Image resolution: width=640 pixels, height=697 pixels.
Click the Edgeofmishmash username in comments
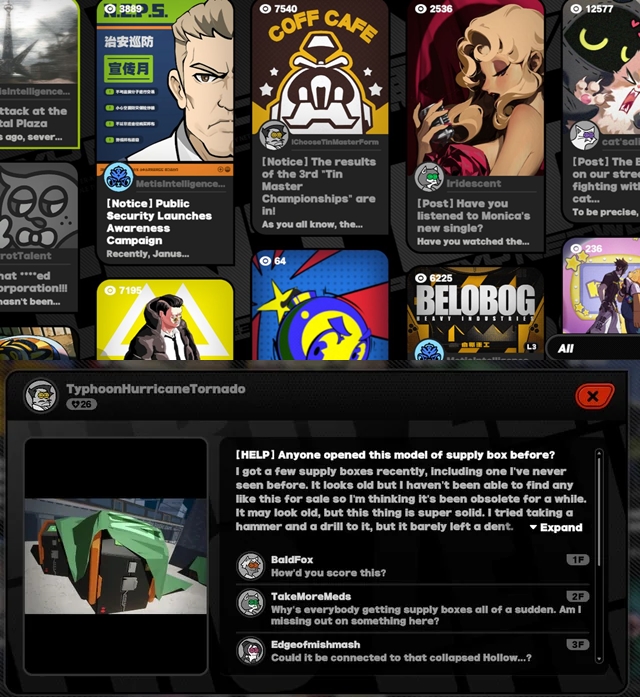coord(316,644)
